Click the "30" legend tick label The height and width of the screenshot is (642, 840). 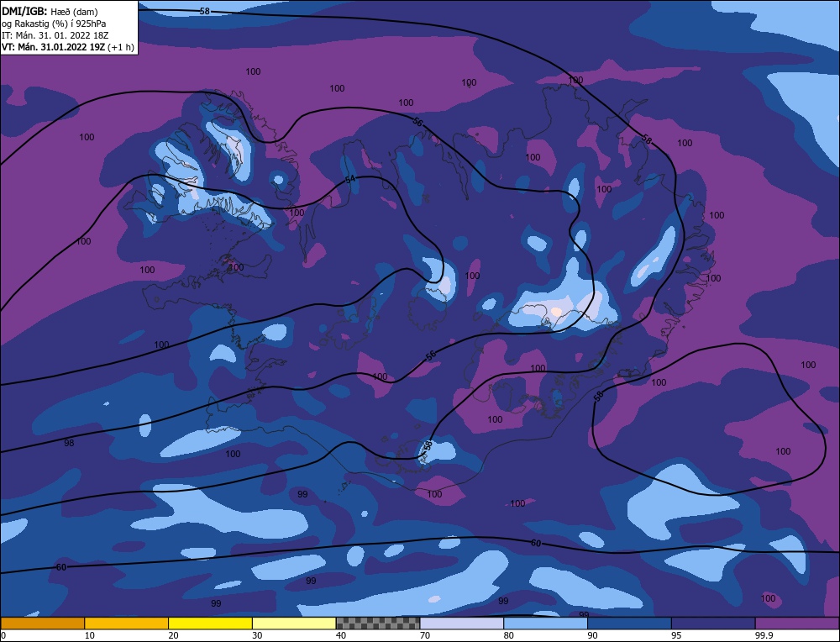[x=257, y=635]
